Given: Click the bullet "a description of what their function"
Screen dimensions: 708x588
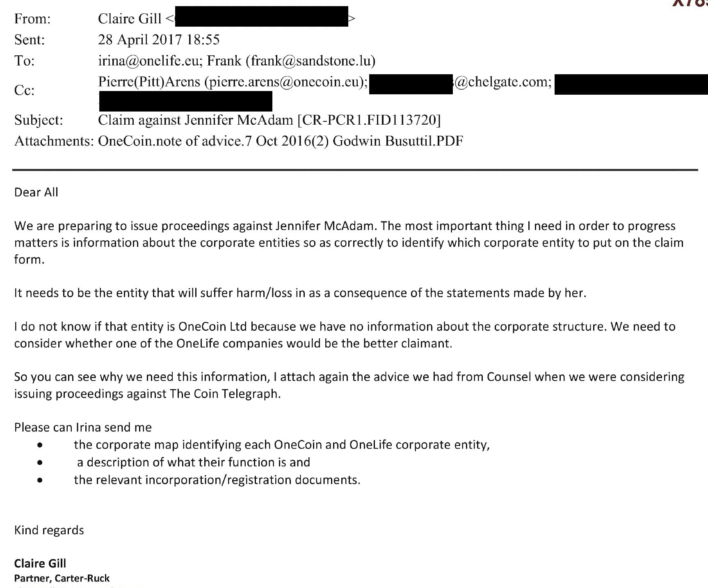Looking at the screenshot, I should point(193,463).
